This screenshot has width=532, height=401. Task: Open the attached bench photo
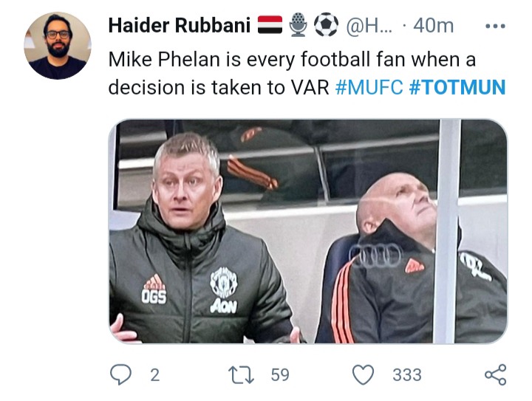click(308, 231)
